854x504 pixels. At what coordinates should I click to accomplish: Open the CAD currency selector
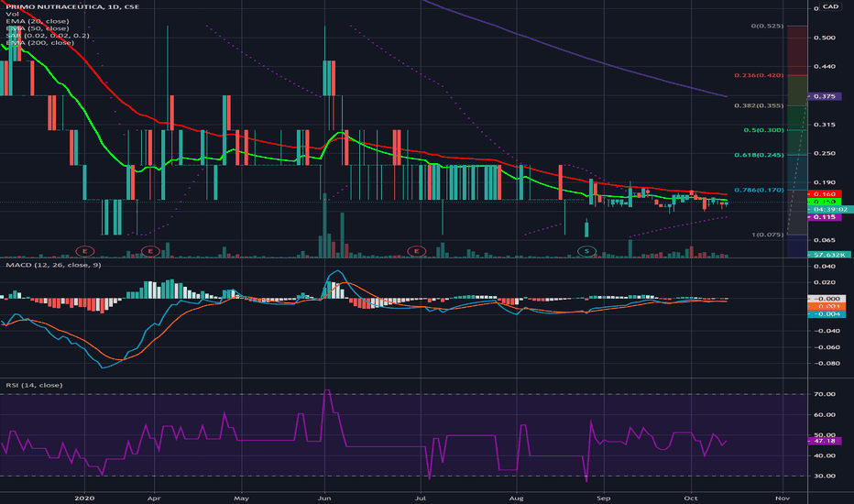pyautogui.click(x=830, y=6)
